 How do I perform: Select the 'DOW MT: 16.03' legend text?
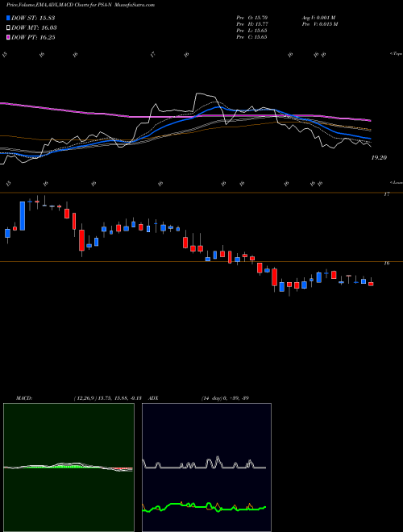point(34,28)
